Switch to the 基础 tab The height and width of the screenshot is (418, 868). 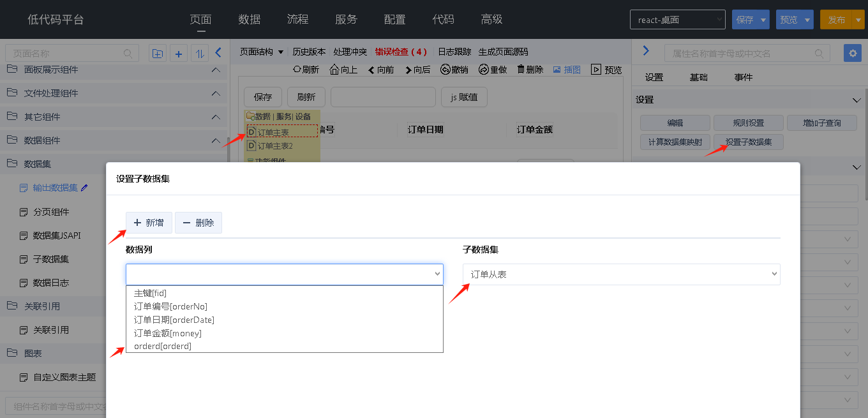click(x=699, y=77)
